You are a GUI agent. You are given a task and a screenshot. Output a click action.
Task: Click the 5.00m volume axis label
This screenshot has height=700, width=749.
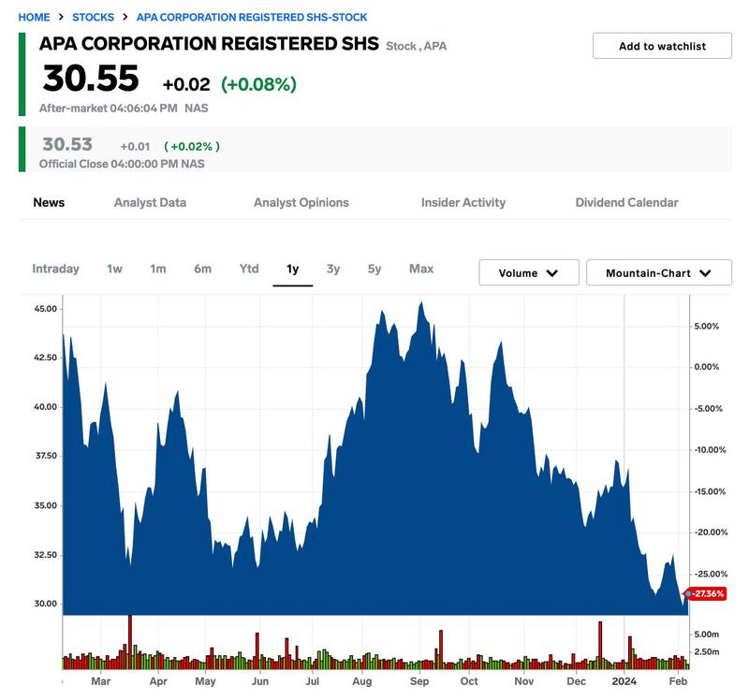707,634
